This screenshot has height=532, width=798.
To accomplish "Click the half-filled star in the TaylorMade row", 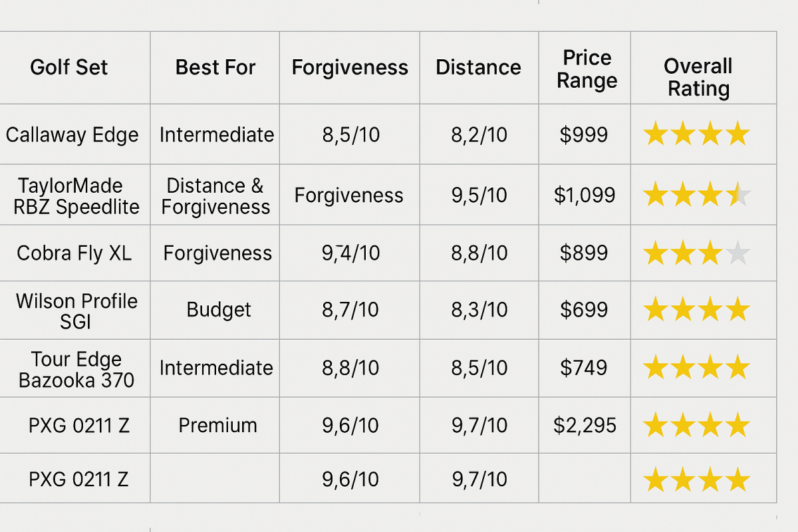I will click(x=738, y=196).
